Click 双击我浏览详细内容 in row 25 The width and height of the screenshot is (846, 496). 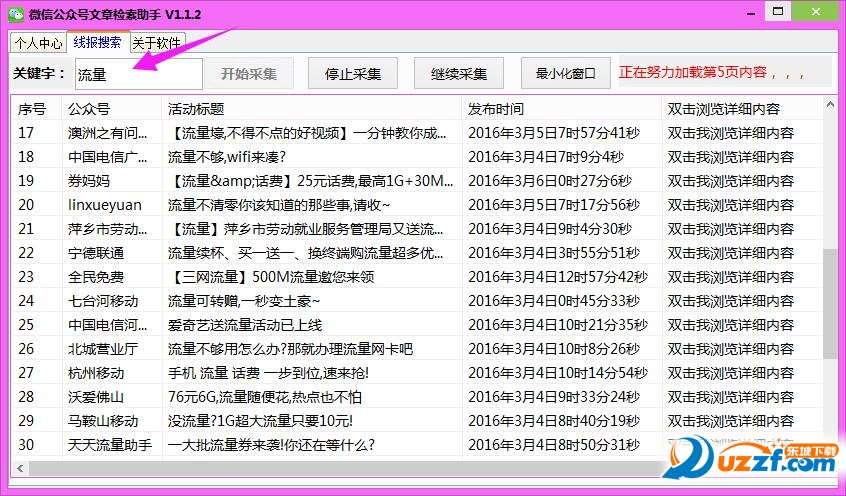tap(731, 325)
